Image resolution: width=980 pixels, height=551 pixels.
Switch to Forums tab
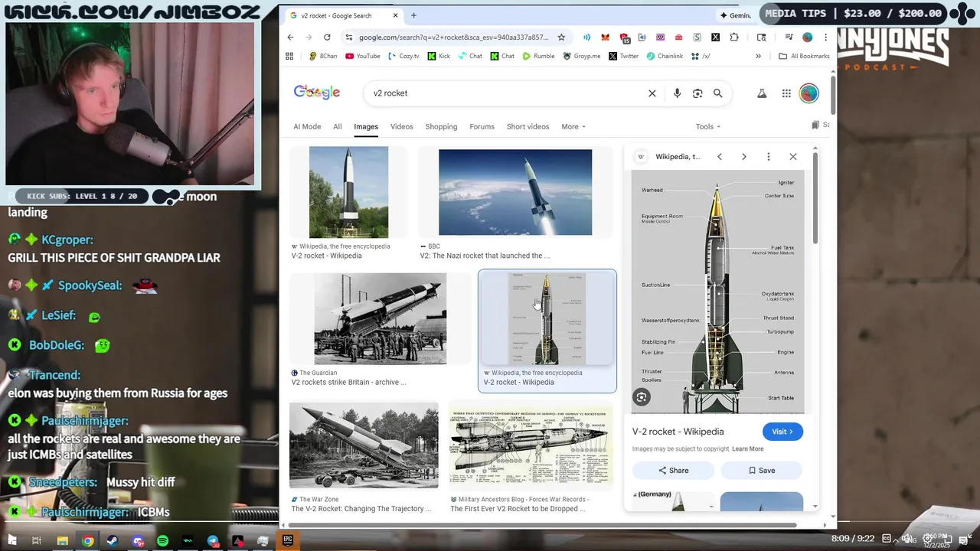point(482,126)
